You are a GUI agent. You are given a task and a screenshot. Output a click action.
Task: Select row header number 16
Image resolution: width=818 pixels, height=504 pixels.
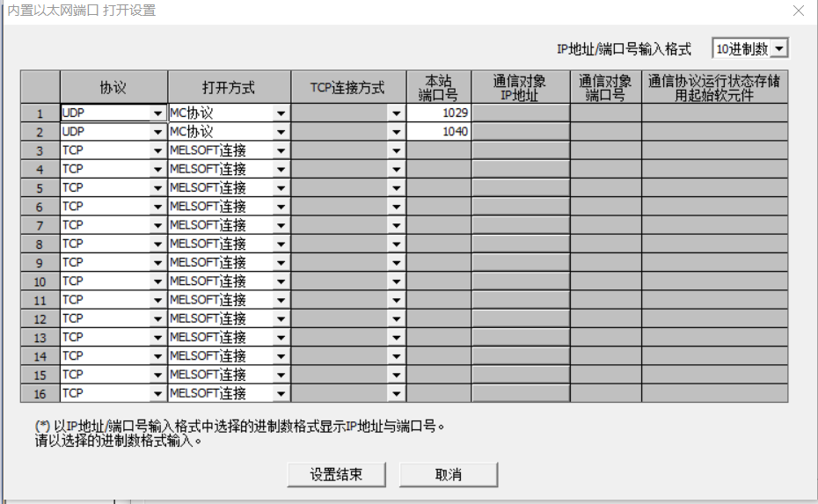click(x=40, y=393)
